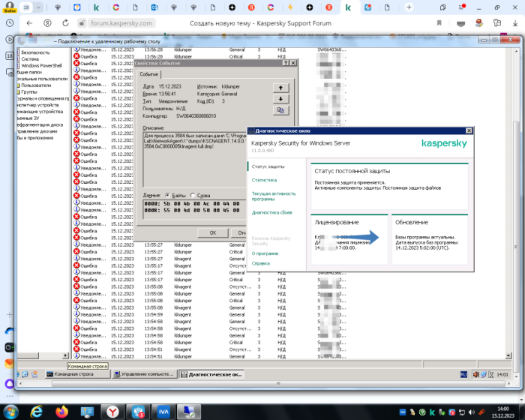The height and width of the screenshot is (420, 525).
Task: Click the Обновление status panel
Action: tap(430, 240)
